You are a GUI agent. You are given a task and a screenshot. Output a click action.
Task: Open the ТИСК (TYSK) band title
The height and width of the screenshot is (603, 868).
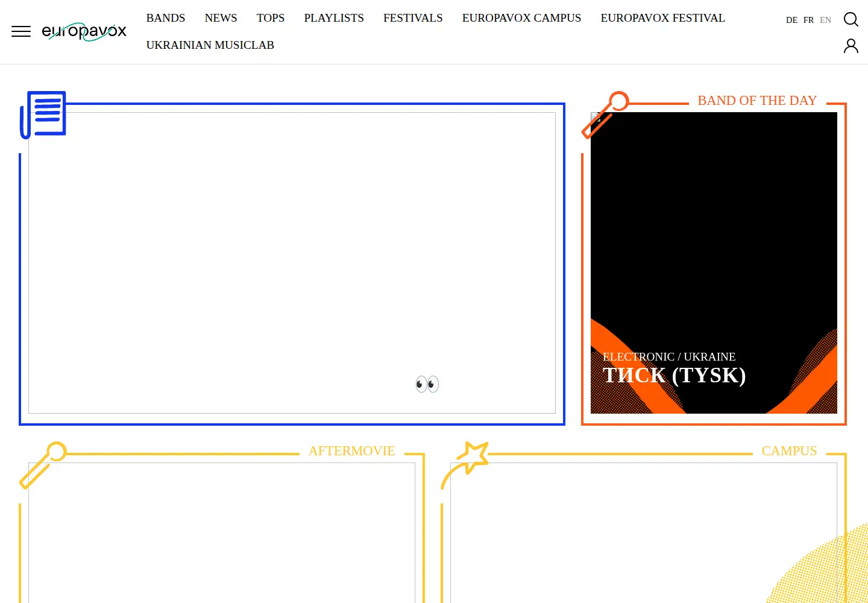click(x=675, y=375)
